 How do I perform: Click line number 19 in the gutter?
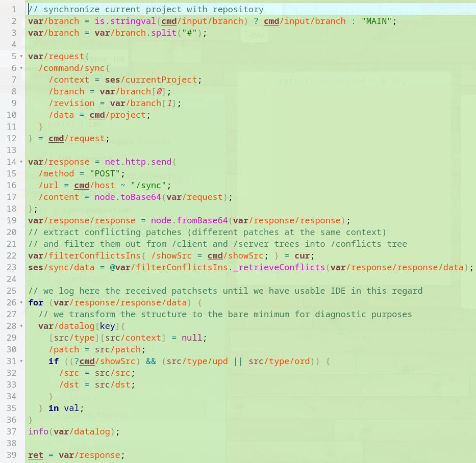[x=12, y=220]
